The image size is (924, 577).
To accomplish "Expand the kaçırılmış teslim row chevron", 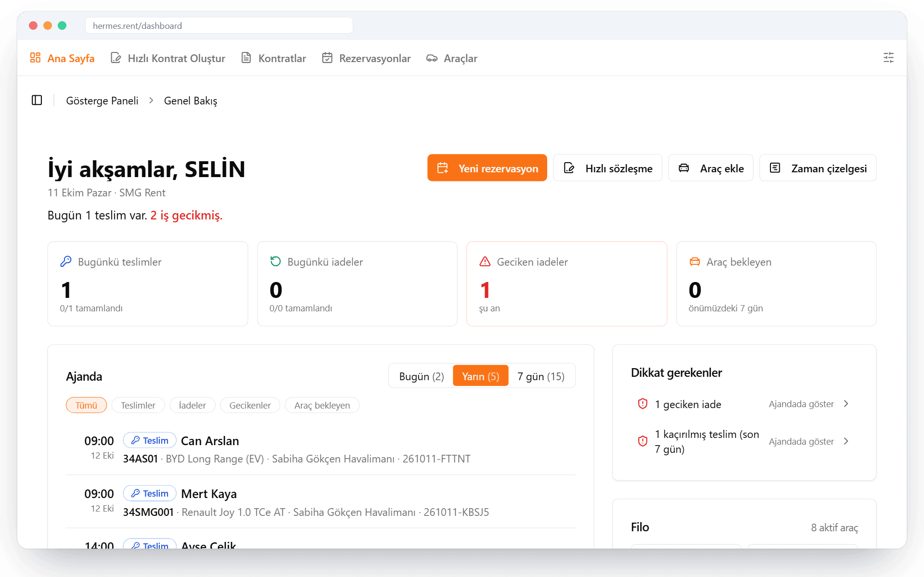I will 846,441.
